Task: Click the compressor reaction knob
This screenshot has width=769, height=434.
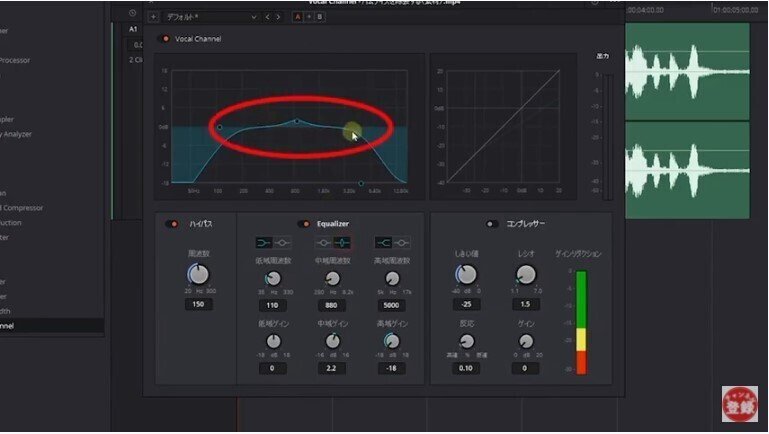Action: point(466,341)
